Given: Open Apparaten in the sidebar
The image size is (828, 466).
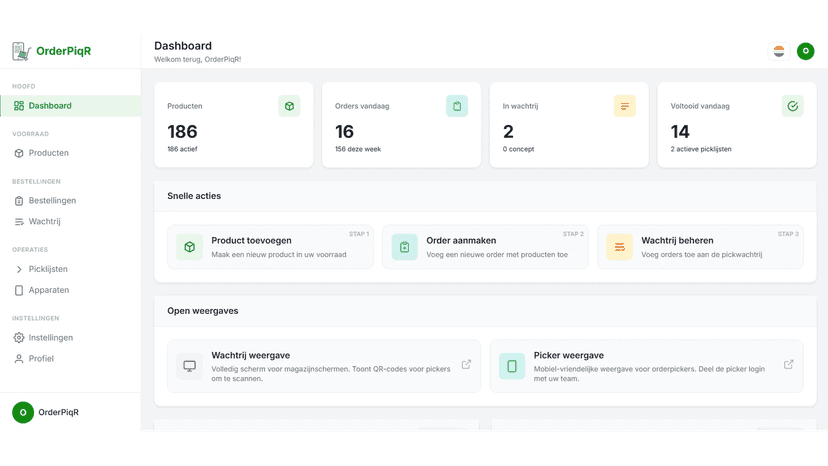Looking at the screenshot, I should (71, 290).
